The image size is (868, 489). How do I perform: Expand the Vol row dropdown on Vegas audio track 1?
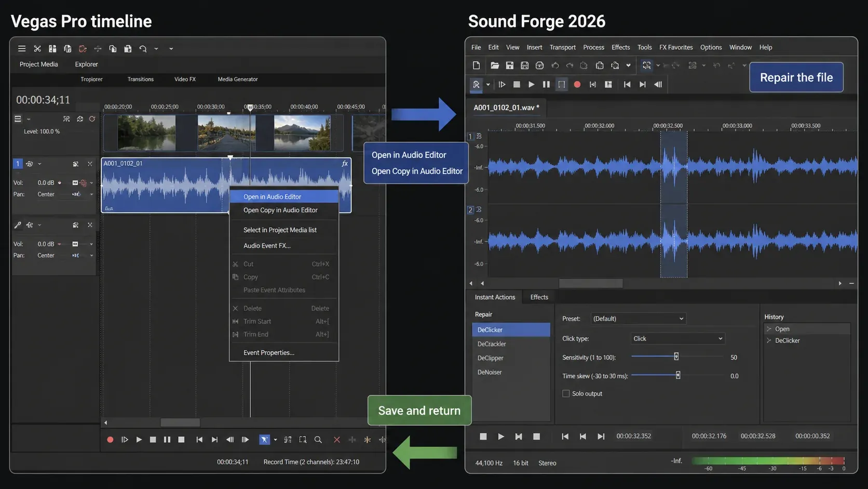pos(91,183)
